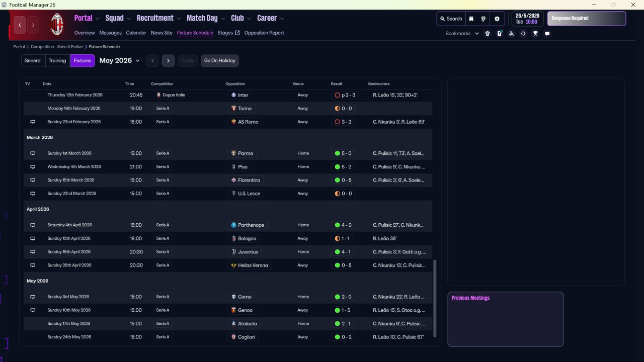
Task: Click the speech bubble bookmark icon
Action: [x=547, y=34]
